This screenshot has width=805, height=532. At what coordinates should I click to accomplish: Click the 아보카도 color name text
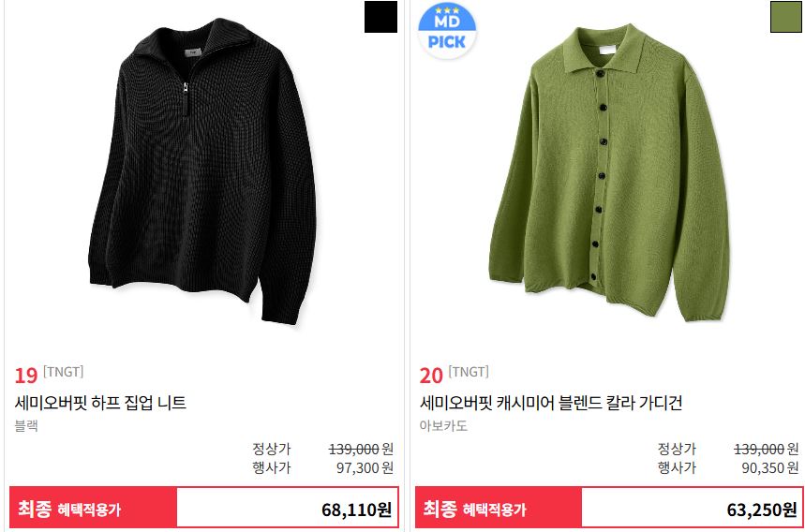click(443, 426)
